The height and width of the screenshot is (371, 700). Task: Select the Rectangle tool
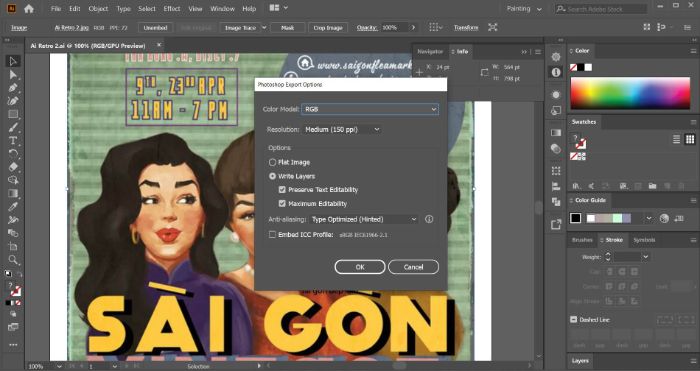(x=13, y=114)
